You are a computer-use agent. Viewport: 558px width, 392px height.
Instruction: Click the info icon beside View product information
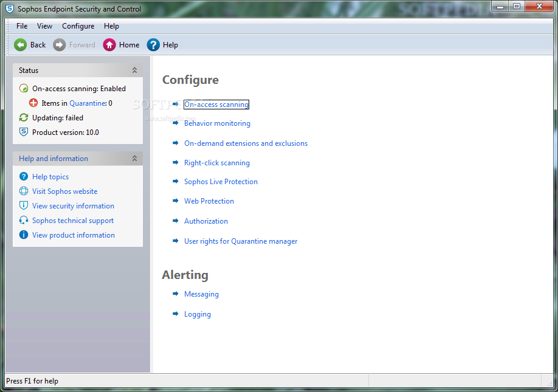click(x=24, y=235)
